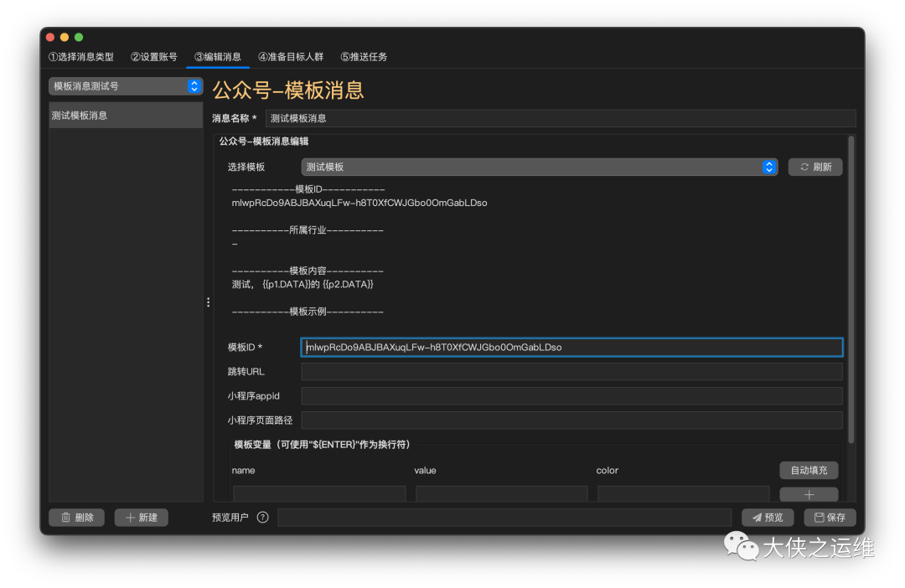Click the 消息名称 input field
The width and height of the screenshot is (905, 588).
click(x=560, y=118)
